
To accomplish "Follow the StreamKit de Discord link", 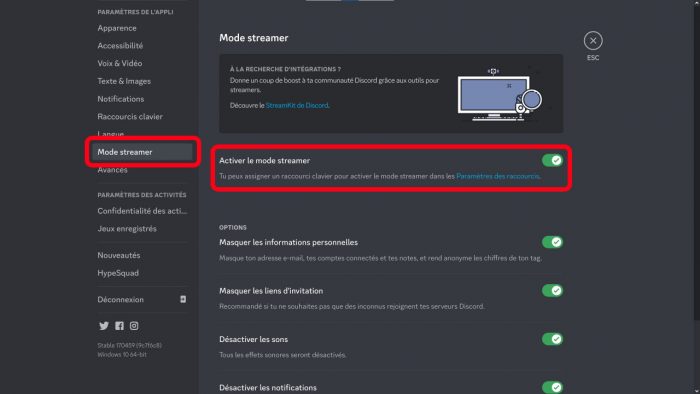I will (297, 105).
